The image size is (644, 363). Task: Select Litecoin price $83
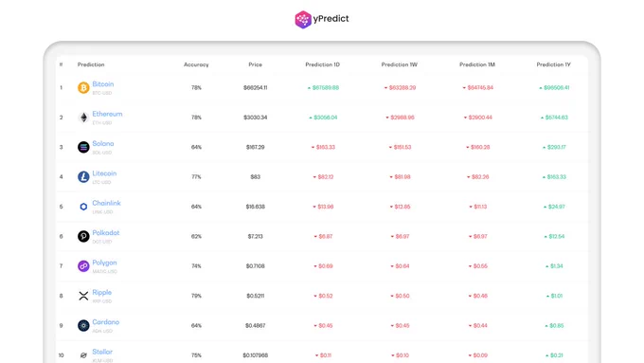(x=255, y=177)
